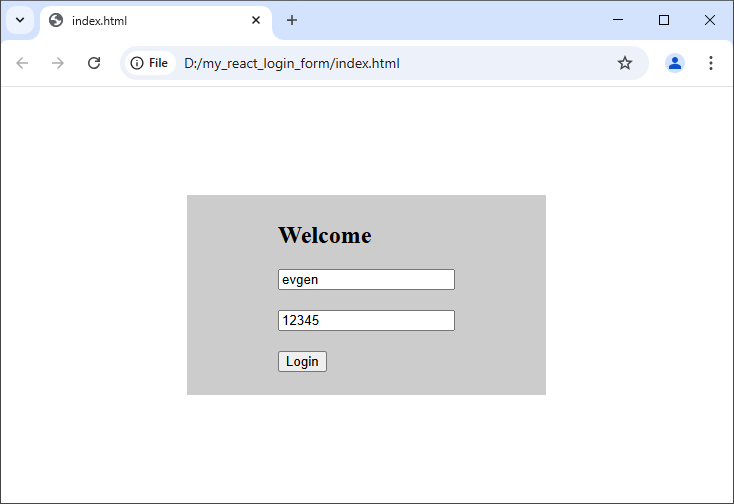Open a new tab with plus icon

click(292, 20)
